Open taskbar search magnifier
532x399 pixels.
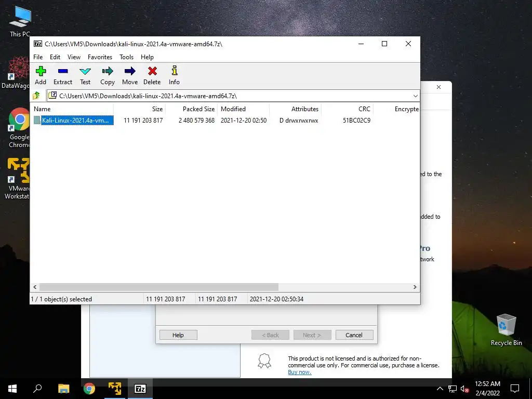pos(37,389)
